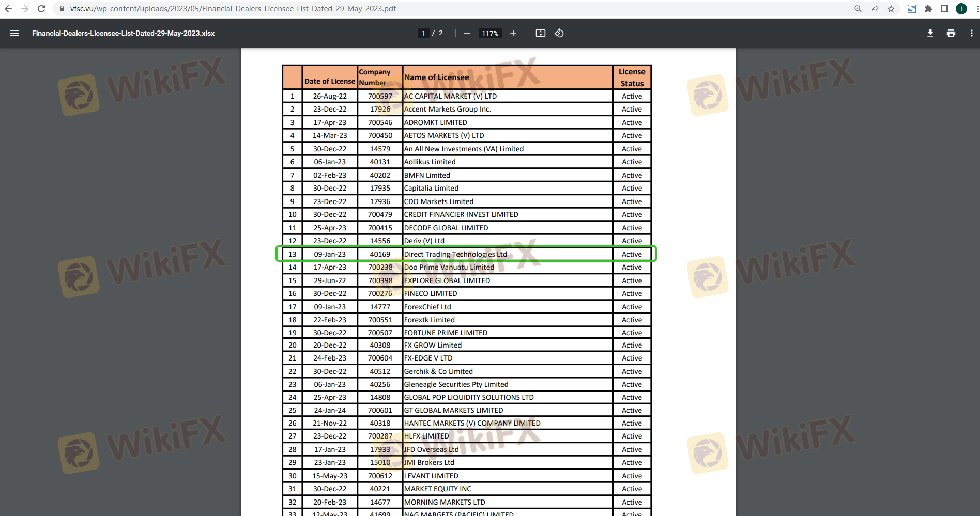This screenshot has width=980, height=516.
Task: Click the fit to page icon
Action: click(541, 33)
